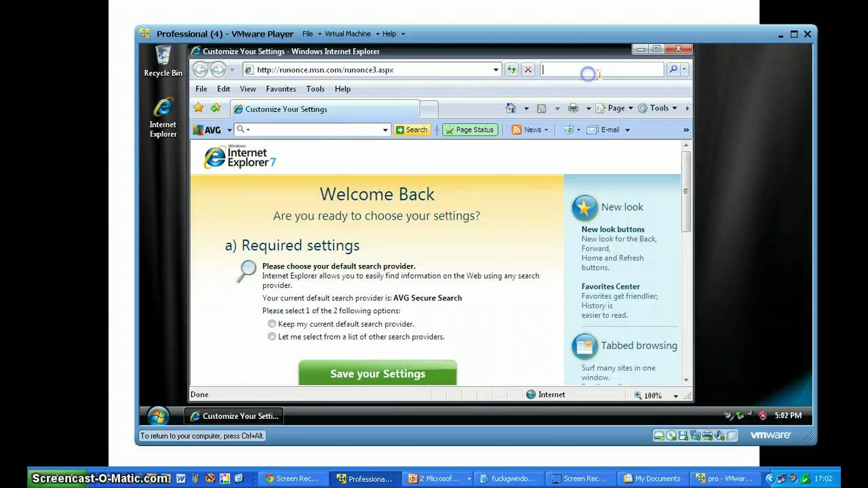Open the Page dropdown menu
Viewport: 868px width, 488px height.
point(615,108)
